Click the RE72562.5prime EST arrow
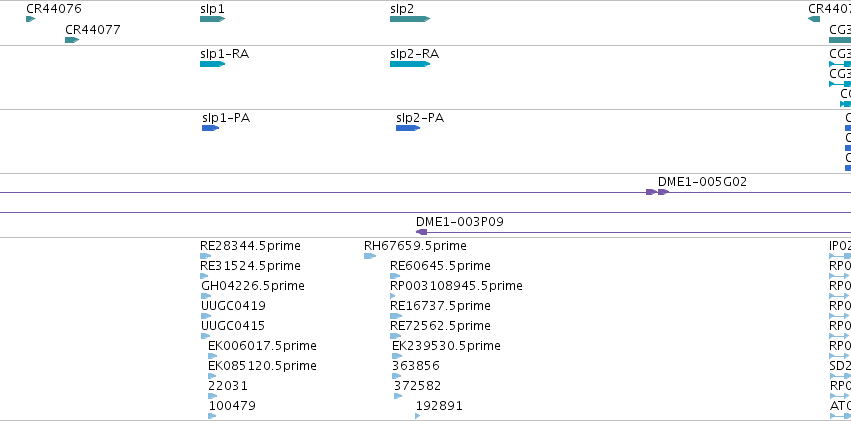 (396, 336)
